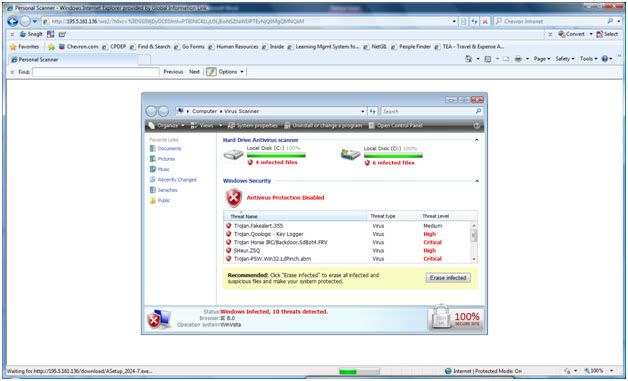Open the Human Resources favorites link

[x=233, y=46]
